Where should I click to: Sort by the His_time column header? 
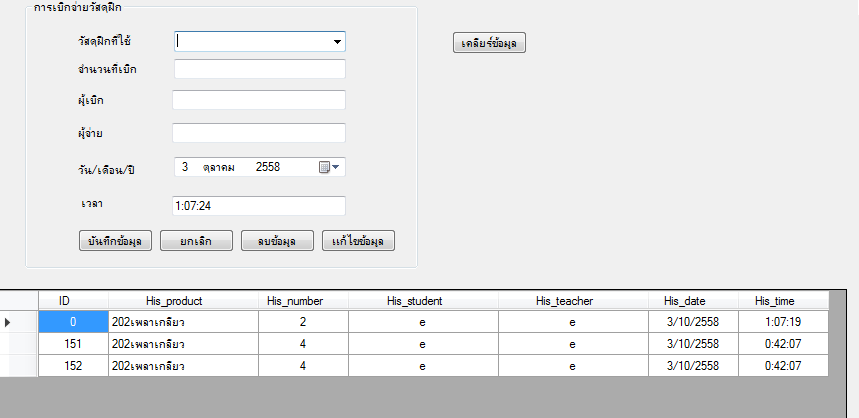pos(783,300)
